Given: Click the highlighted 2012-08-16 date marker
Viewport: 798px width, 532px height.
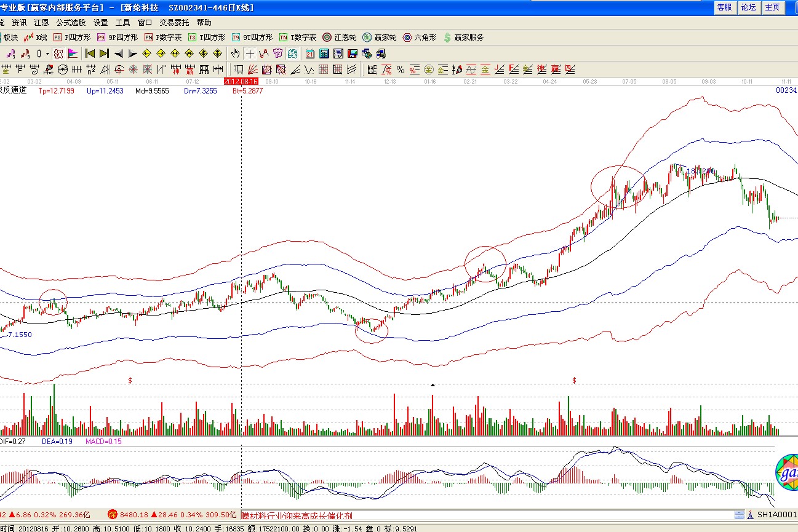Looking at the screenshot, I should (x=241, y=81).
